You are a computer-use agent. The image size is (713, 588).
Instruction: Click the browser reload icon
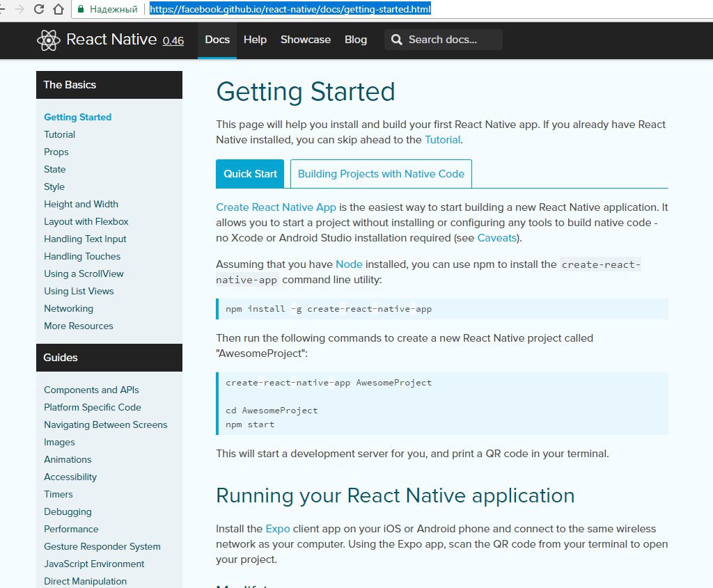tap(39, 9)
